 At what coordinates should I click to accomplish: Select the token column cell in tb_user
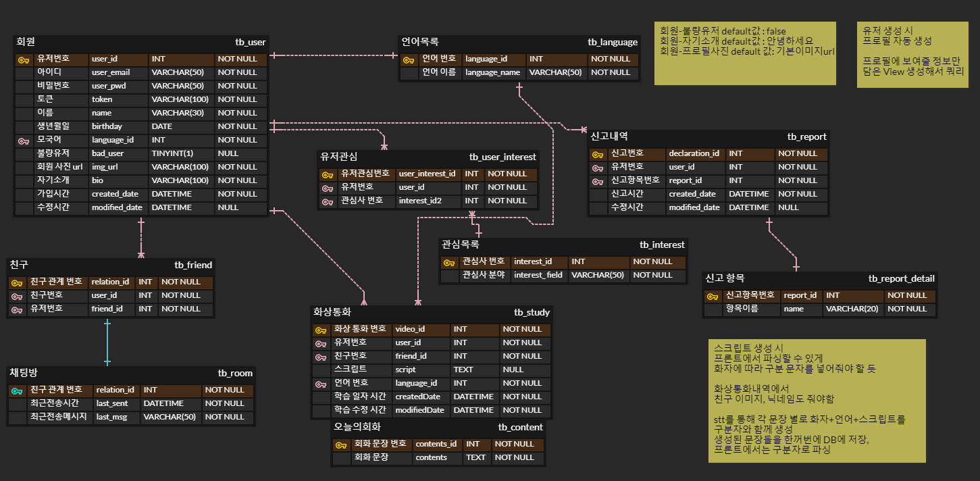(118, 100)
